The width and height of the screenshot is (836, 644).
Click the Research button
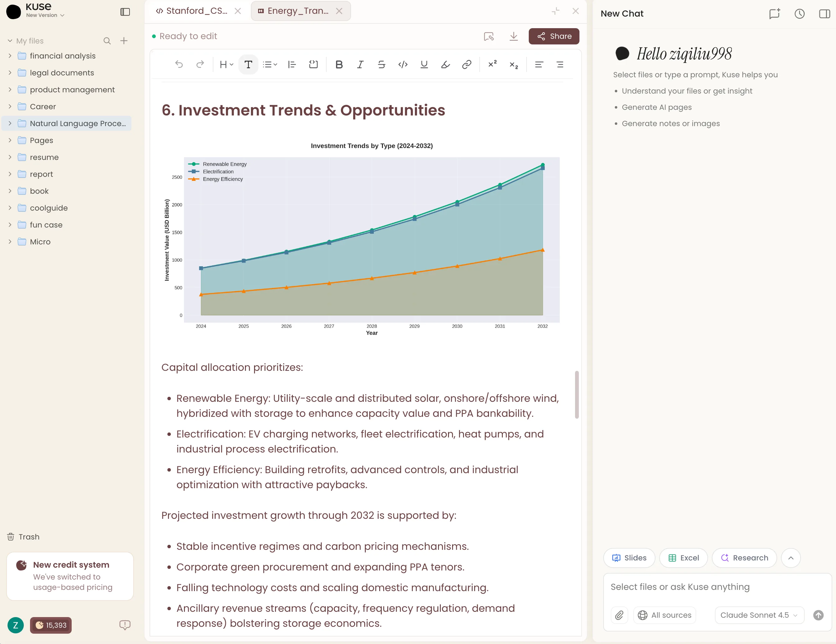(x=744, y=558)
